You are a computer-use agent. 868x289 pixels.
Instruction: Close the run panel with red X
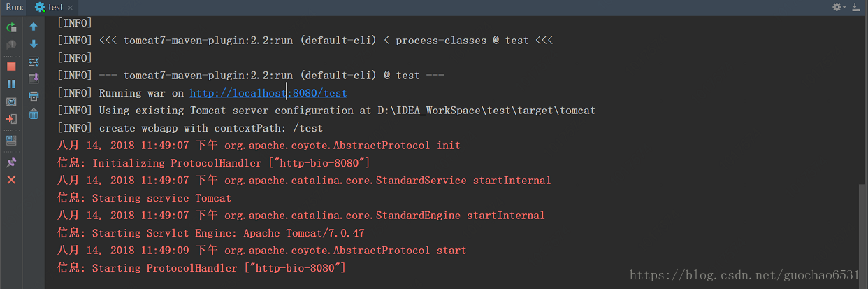tap(11, 180)
